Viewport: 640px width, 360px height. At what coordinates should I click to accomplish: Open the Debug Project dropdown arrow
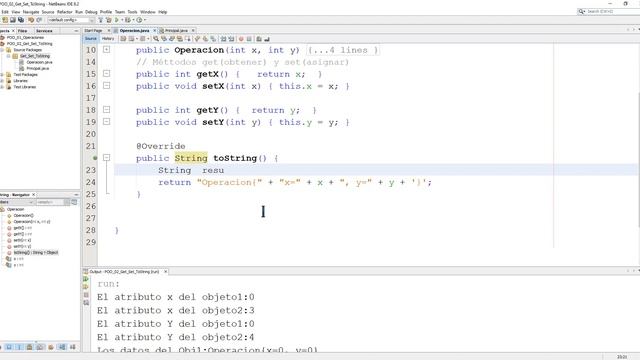click(x=133, y=20)
